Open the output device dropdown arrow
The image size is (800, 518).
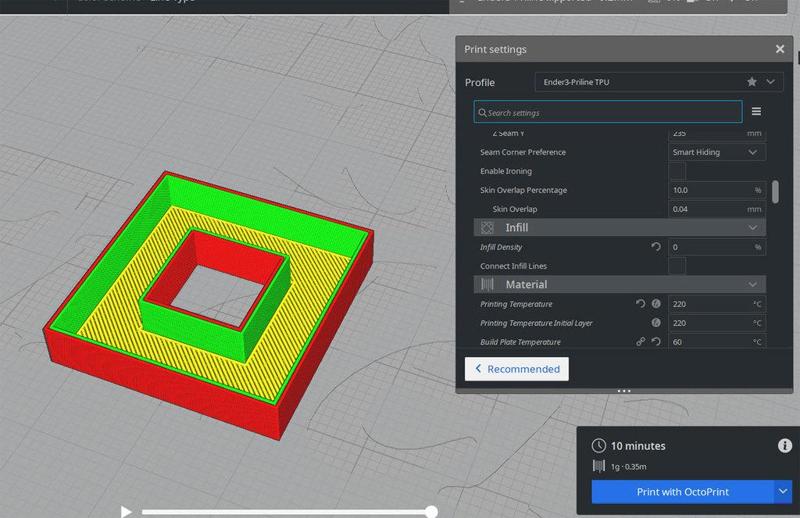coord(783,492)
